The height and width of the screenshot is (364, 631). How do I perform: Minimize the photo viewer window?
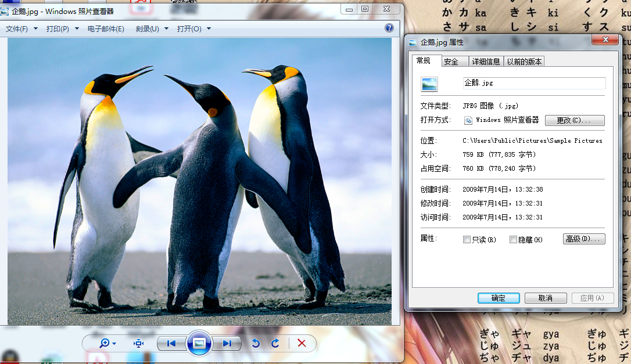coord(349,9)
